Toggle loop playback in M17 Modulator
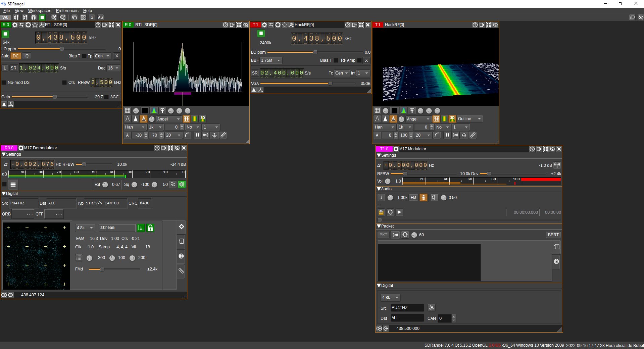Screen dimensions: 644x349 390,212
